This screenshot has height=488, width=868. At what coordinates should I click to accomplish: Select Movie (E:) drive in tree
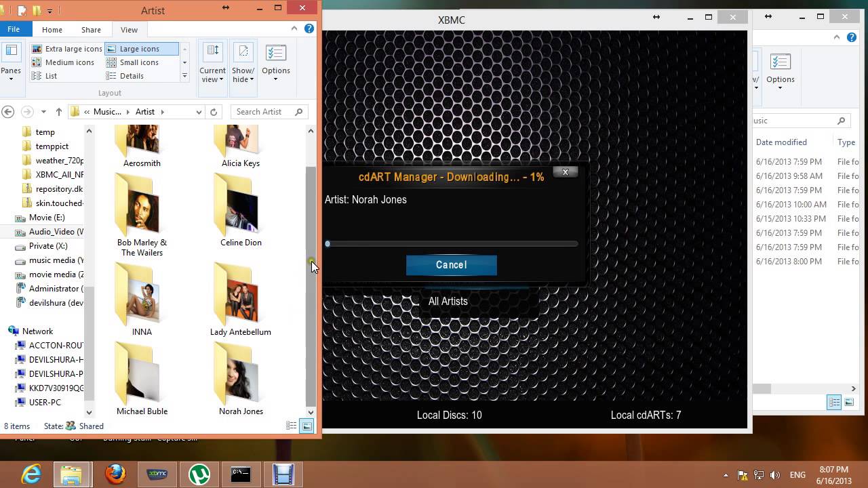(x=47, y=218)
